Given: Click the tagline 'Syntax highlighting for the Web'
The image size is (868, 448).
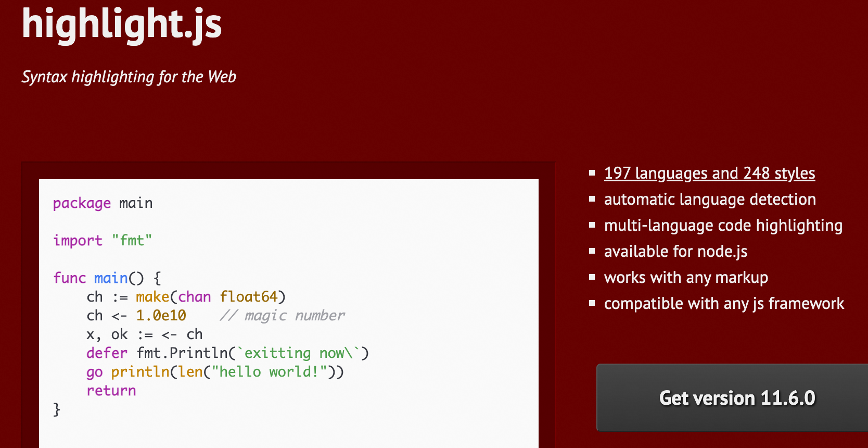Looking at the screenshot, I should pos(129,77).
